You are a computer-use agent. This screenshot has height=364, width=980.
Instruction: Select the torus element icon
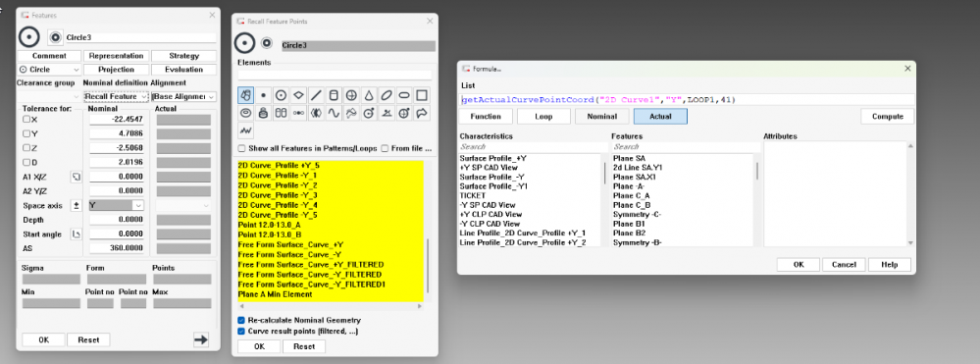point(246,113)
